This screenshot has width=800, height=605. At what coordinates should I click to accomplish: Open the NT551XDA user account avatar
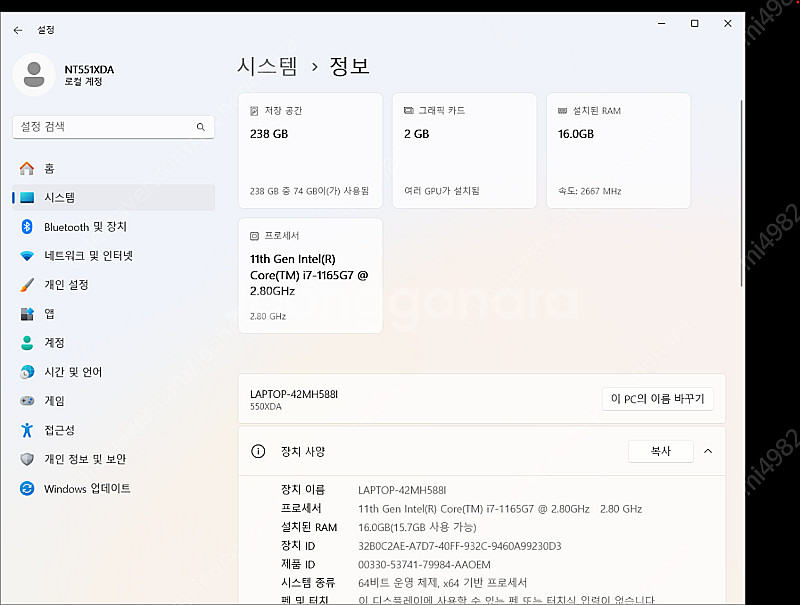coord(34,75)
